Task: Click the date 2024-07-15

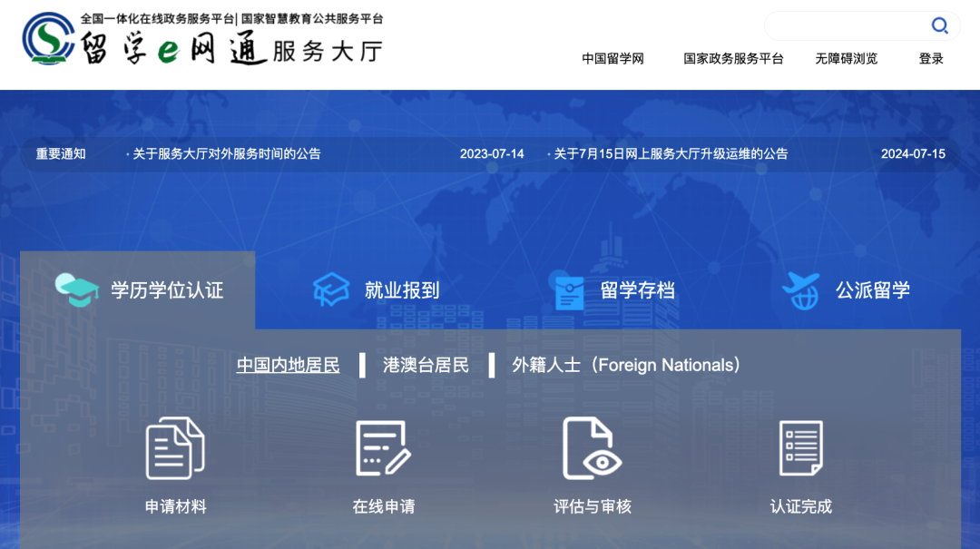Action: [913, 154]
